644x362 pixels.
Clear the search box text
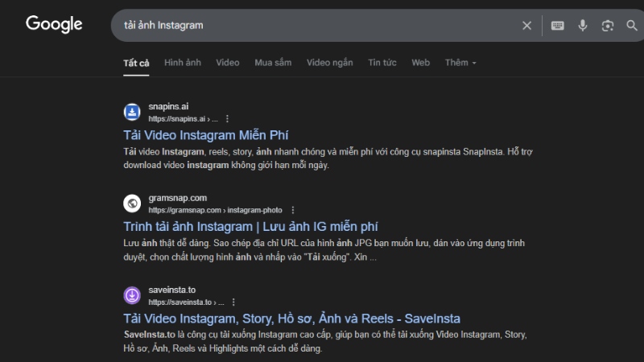click(x=526, y=26)
